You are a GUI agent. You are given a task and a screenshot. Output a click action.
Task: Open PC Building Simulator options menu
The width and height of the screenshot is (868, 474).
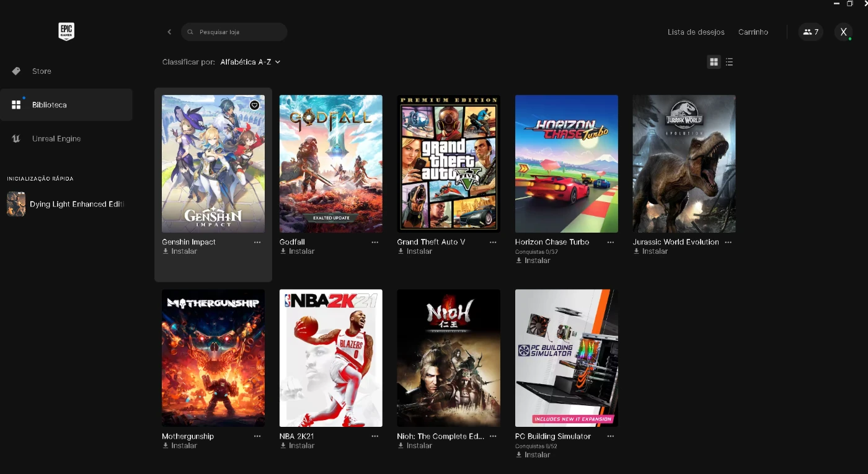(x=611, y=436)
